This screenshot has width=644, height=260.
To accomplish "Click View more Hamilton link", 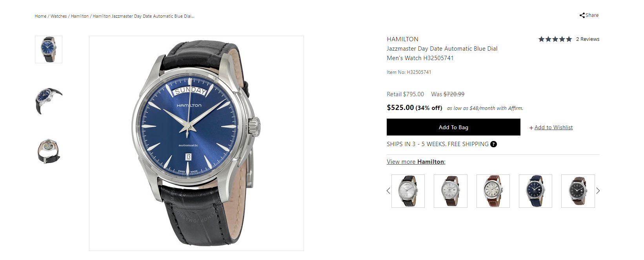I will pos(416,162).
